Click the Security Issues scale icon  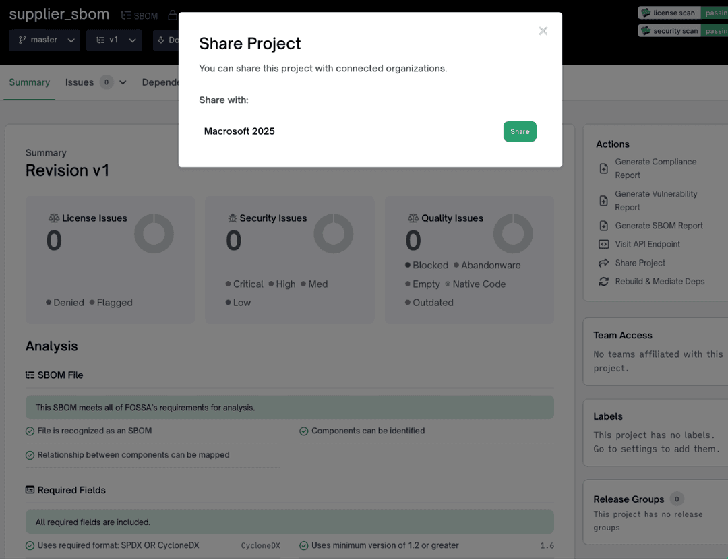pos(233,218)
